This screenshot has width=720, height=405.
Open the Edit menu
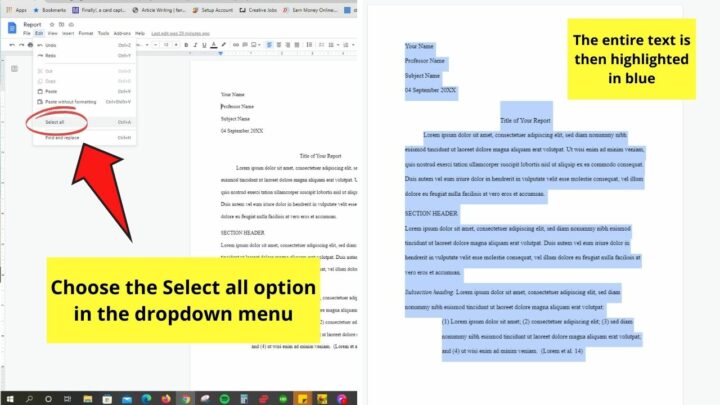39,34
